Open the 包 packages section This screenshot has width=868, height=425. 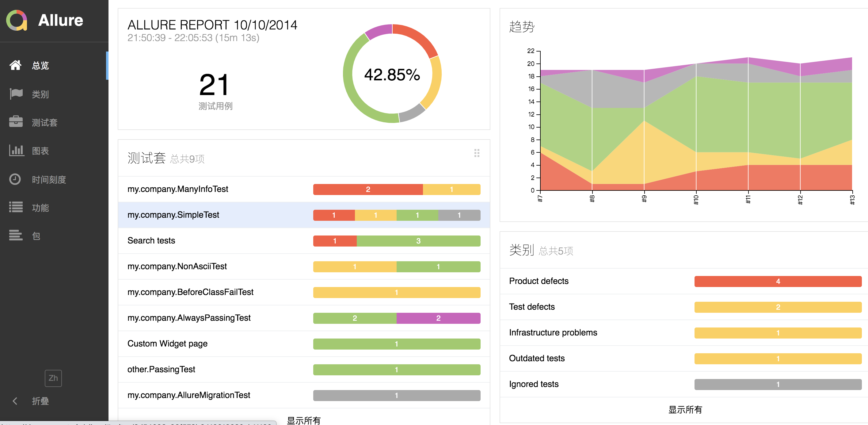pos(36,235)
